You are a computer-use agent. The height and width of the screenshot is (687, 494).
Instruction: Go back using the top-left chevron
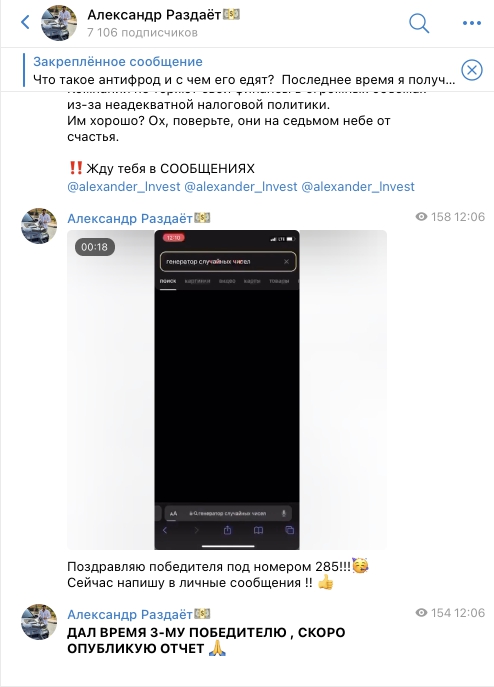pyautogui.click(x=25, y=22)
